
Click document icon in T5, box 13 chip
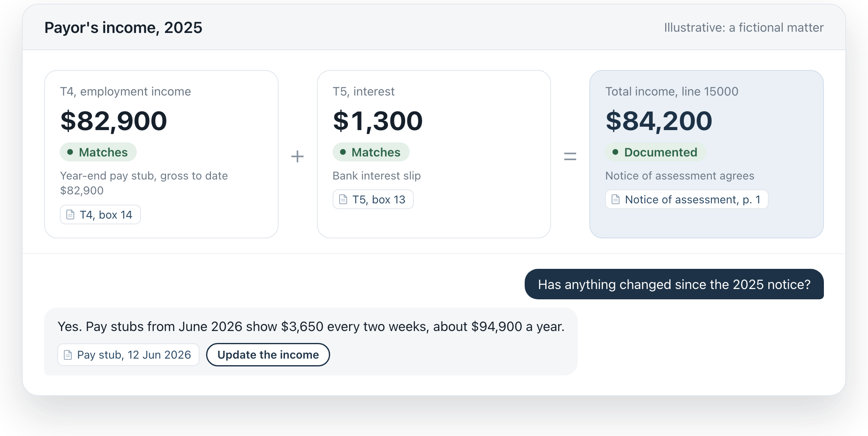click(x=343, y=199)
